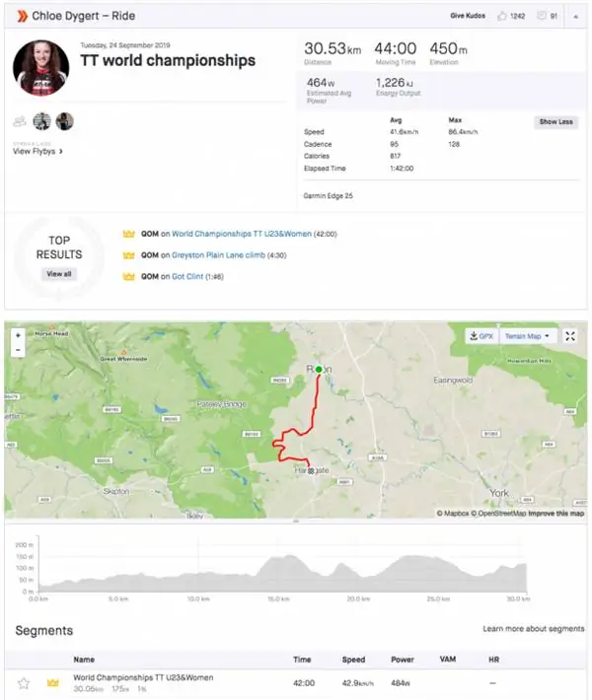Star the World Championships TT segment

[x=24, y=683]
